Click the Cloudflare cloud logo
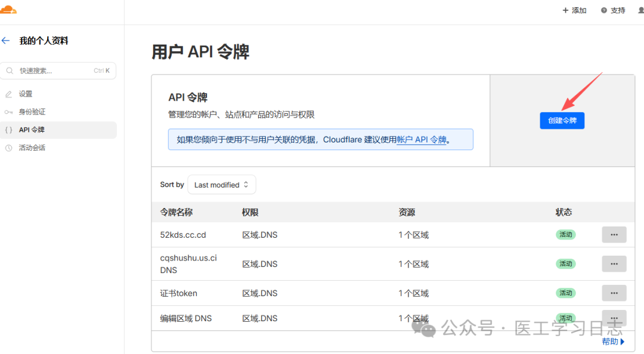Viewport: 644px width, 354px height. point(8,10)
